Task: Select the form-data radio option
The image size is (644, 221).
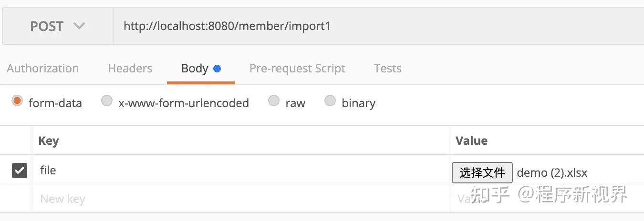Action: 18,101
